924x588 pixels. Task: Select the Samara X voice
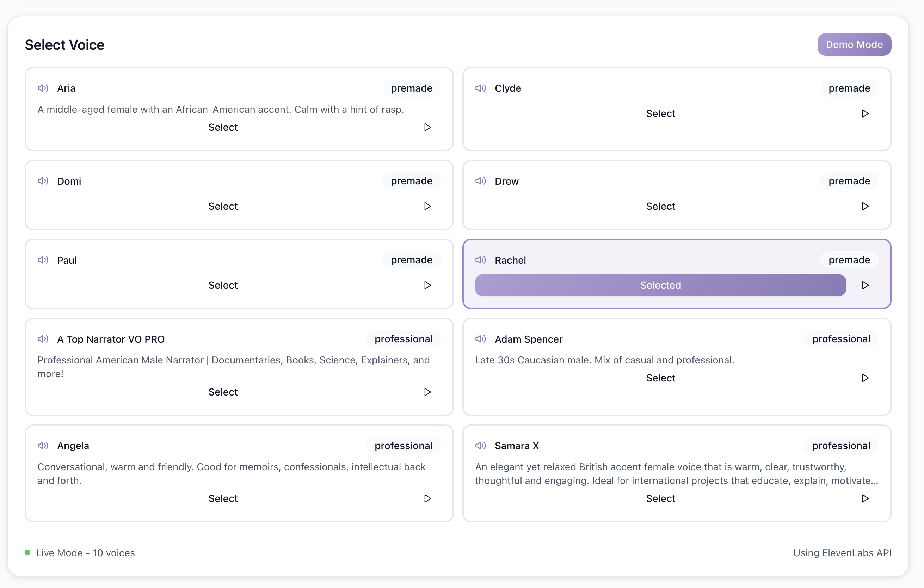(x=660, y=498)
